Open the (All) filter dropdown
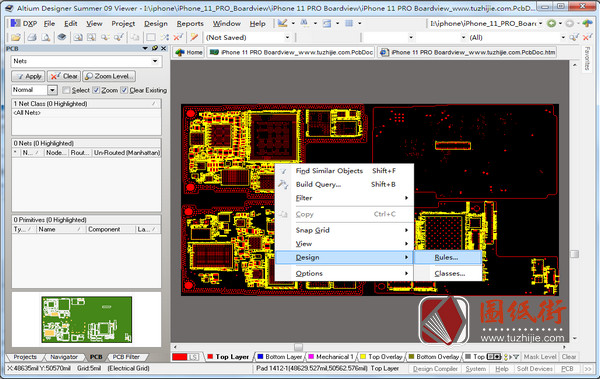 (x=563, y=38)
